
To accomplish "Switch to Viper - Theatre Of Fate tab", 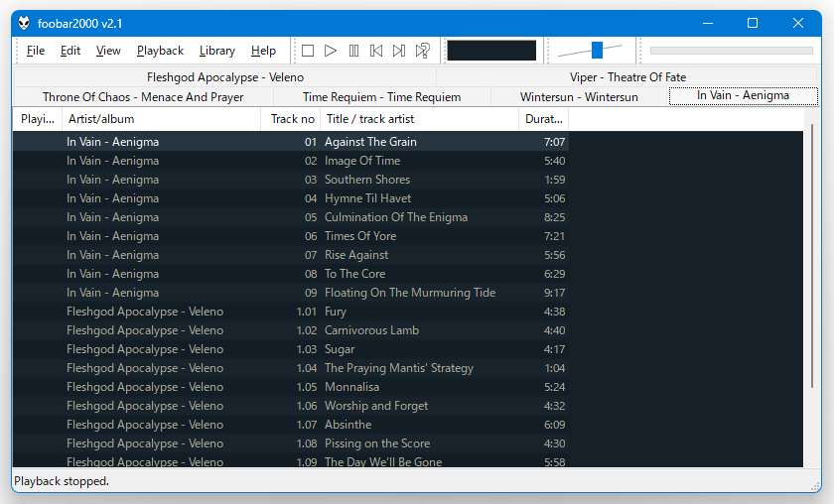I will (627, 77).
